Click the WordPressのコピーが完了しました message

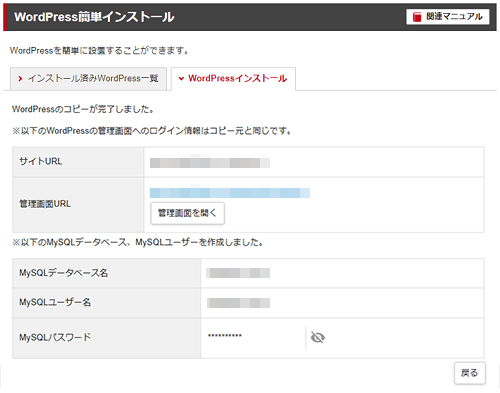pyautogui.click(x=83, y=109)
